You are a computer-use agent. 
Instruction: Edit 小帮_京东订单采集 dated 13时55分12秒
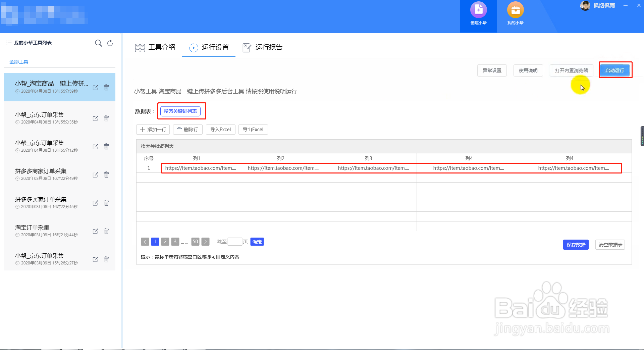[95, 146]
